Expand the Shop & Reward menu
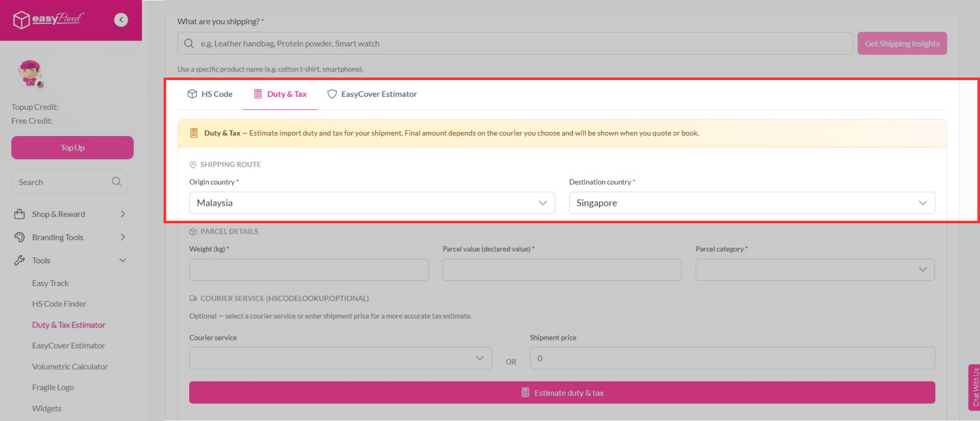This screenshot has width=980, height=421. [x=123, y=214]
